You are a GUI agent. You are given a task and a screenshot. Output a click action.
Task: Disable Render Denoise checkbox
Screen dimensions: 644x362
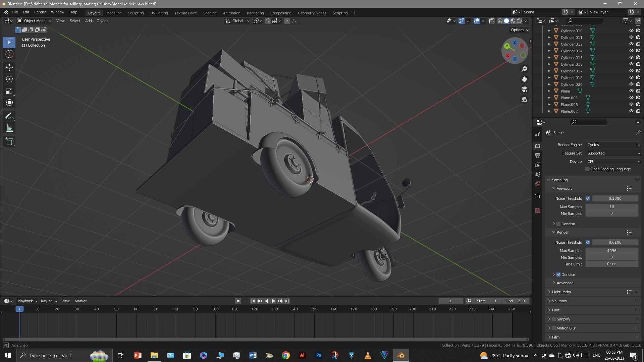[x=558, y=275]
